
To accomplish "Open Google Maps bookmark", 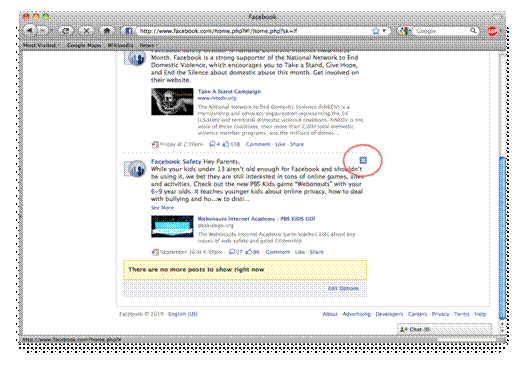I will click(x=84, y=45).
